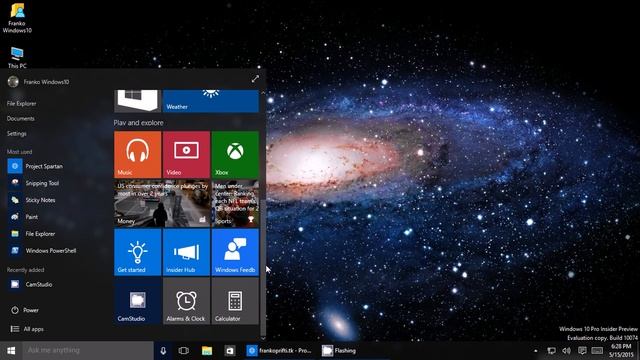Click the Ask me anything search box
Viewport: 640px width, 360px height.
tap(88, 351)
